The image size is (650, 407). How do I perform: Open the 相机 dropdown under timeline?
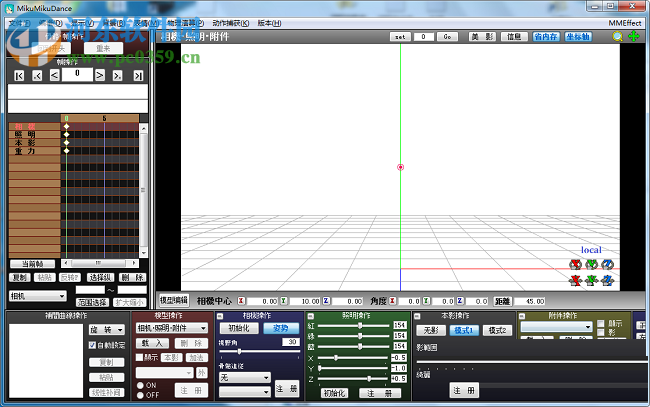tap(38, 296)
